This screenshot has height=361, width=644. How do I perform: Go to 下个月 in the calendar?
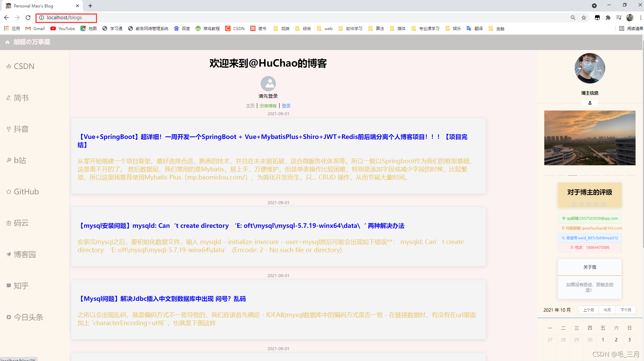[626, 310]
